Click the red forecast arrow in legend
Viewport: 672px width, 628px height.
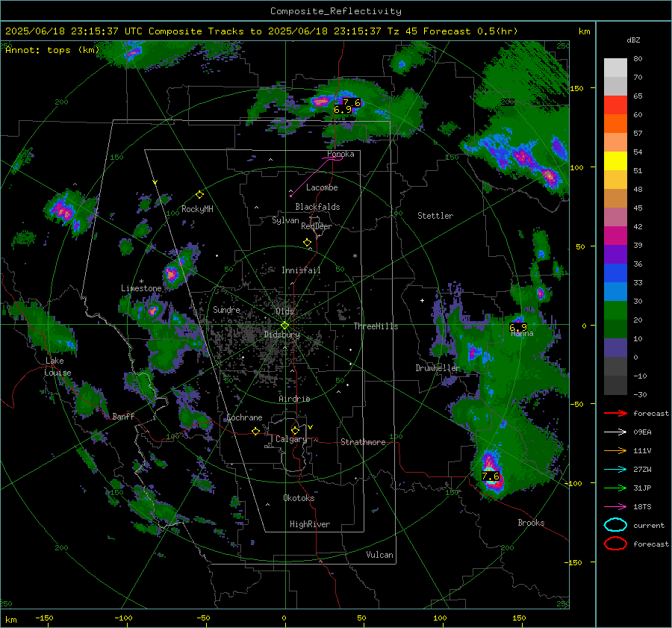click(x=615, y=413)
